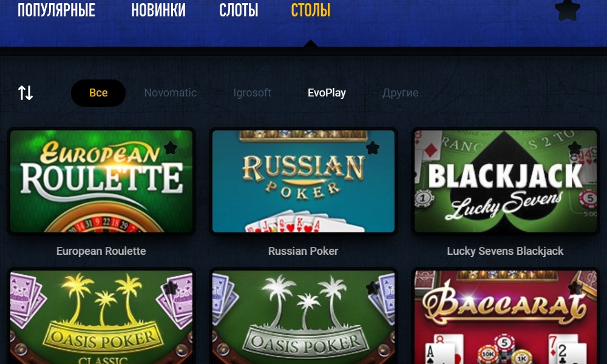Image resolution: width=607 pixels, height=364 pixels.
Task: Click the sort arrows icon
Action: (25, 93)
